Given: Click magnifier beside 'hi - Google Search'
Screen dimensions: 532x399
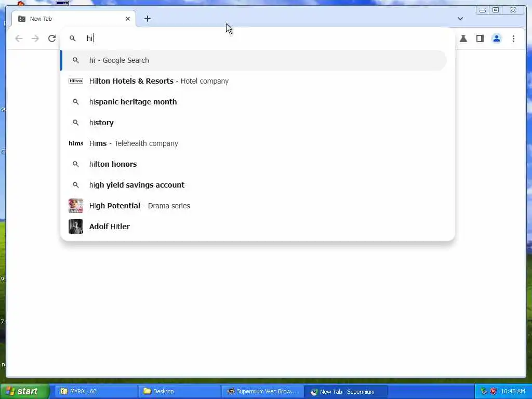Looking at the screenshot, I should (x=76, y=60).
